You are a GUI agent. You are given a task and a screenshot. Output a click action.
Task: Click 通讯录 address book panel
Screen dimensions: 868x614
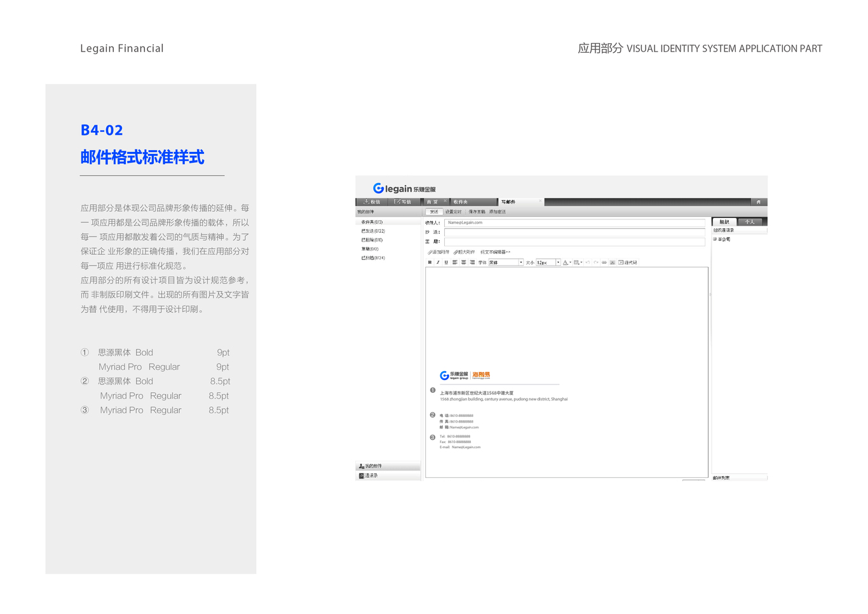[388, 475]
